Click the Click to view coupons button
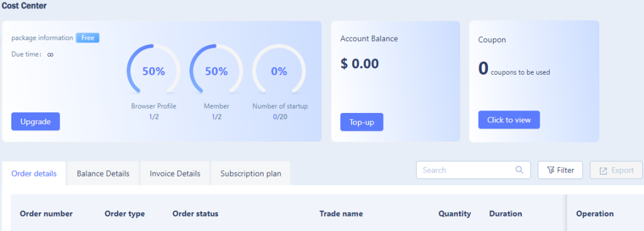Image resolution: width=644 pixels, height=231 pixels. click(509, 120)
